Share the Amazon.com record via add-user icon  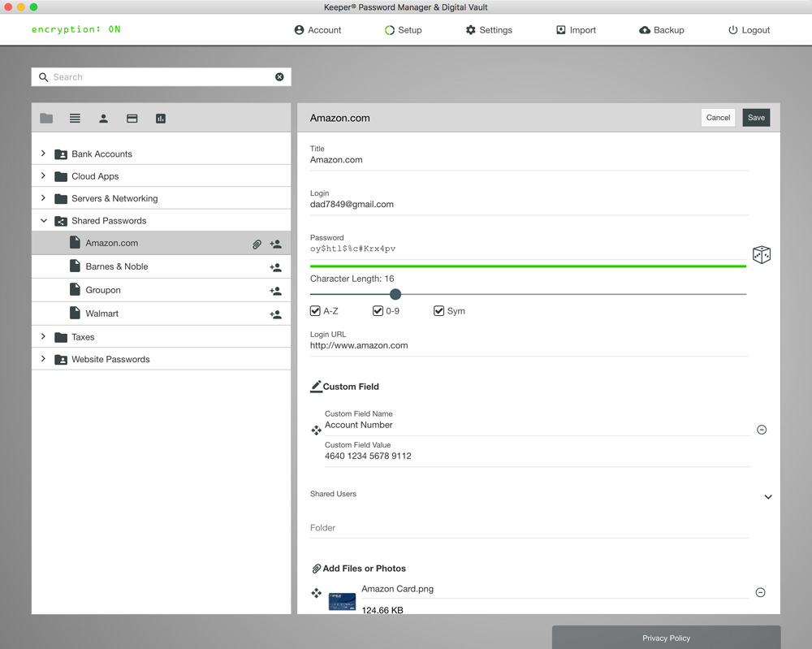275,244
